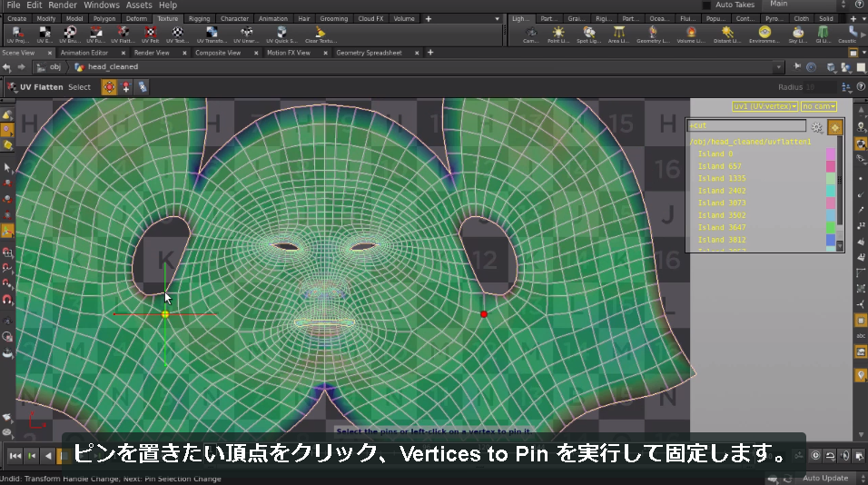The width and height of the screenshot is (868, 485).
Task: Click the Clear Texture broom tool
Action: click(320, 35)
